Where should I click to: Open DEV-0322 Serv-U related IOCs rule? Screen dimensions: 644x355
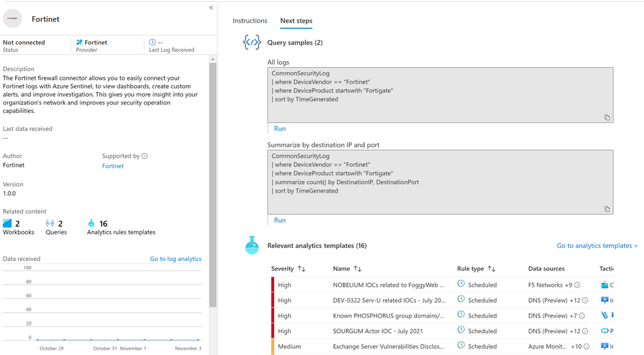(x=389, y=300)
